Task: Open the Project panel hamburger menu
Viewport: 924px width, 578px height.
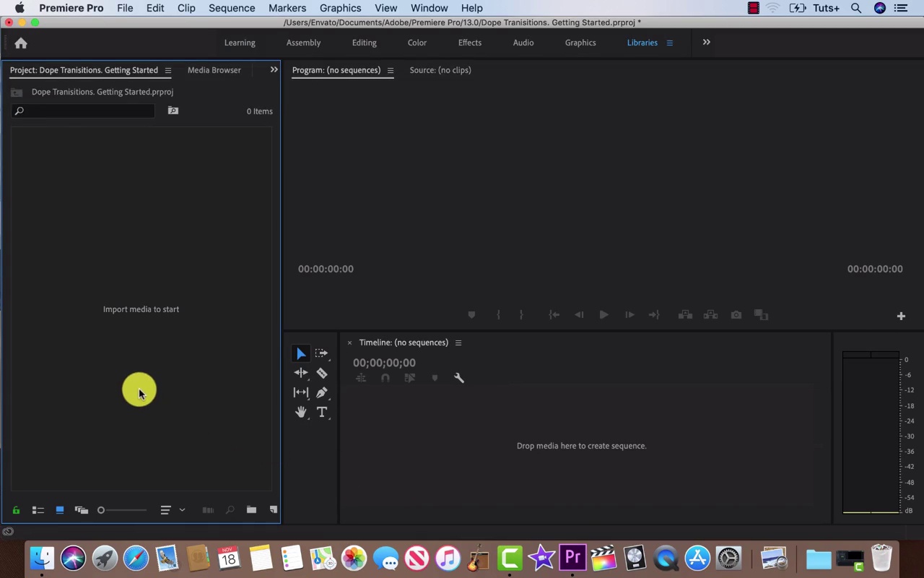Action: point(168,70)
